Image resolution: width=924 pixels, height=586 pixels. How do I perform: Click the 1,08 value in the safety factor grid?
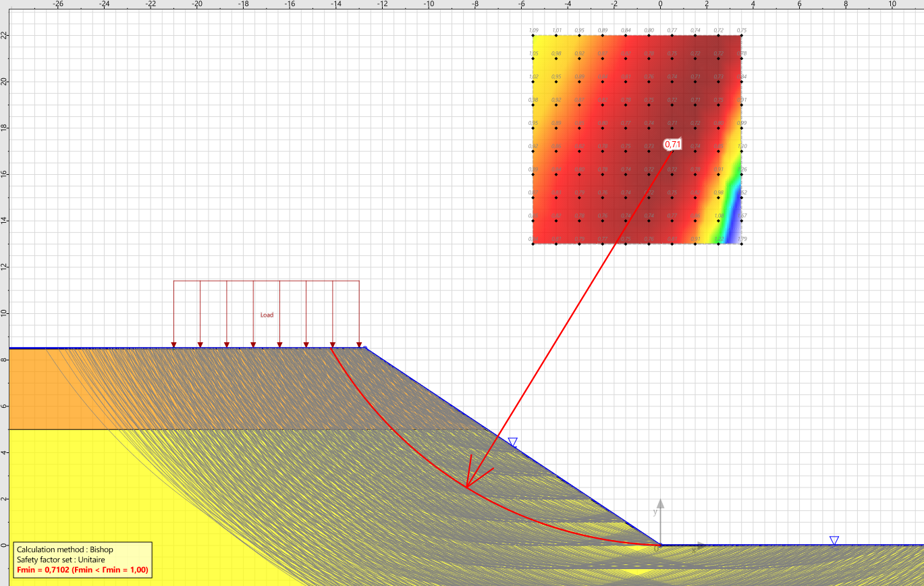pyautogui.click(x=719, y=215)
